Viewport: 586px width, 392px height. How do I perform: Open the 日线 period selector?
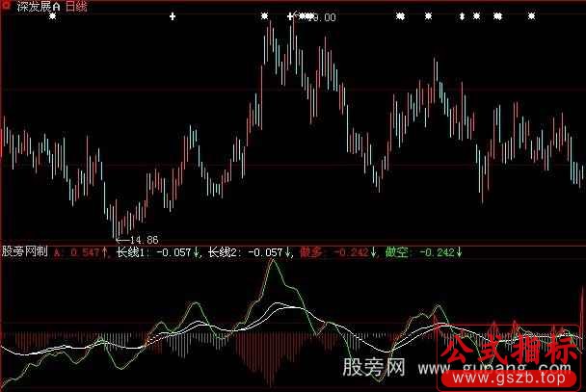[x=76, y=7]
